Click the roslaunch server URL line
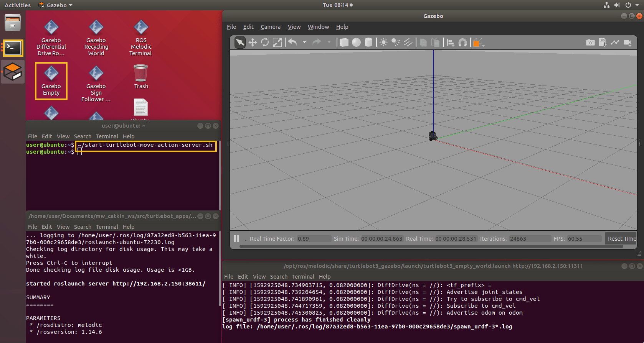Viewport: 644px width, 343px height. tap(116, 284)
